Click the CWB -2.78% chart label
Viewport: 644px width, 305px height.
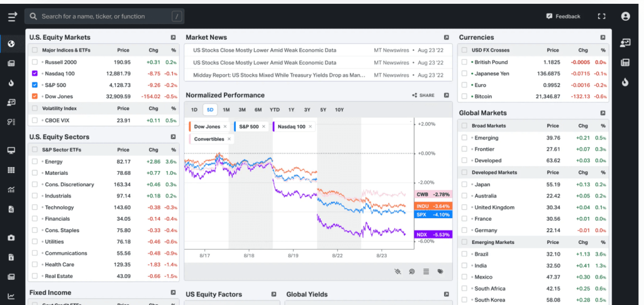tap(433, 194)
